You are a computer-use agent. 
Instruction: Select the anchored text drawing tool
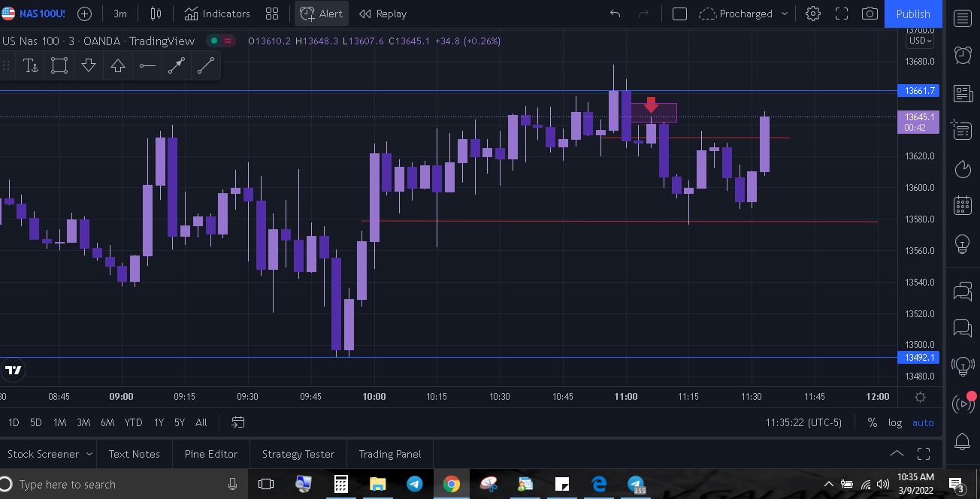point(31,66)
